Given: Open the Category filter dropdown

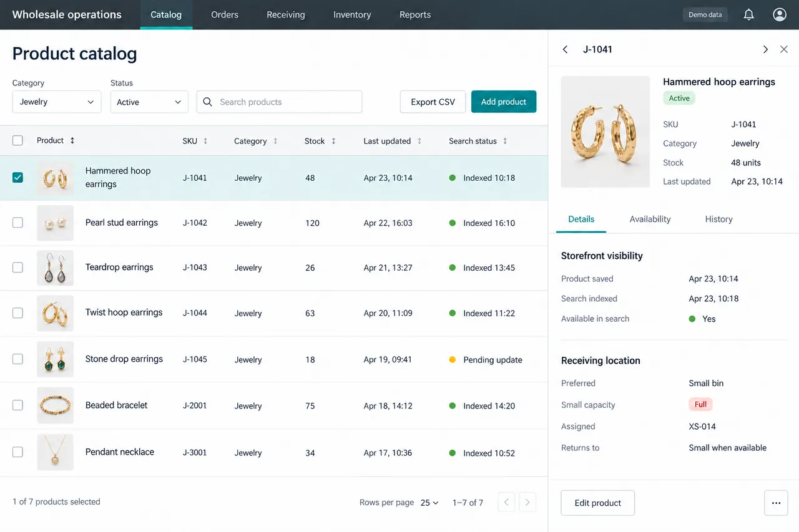Looking at the screenshot, I should pyautogui.click(x=57, y=102).
